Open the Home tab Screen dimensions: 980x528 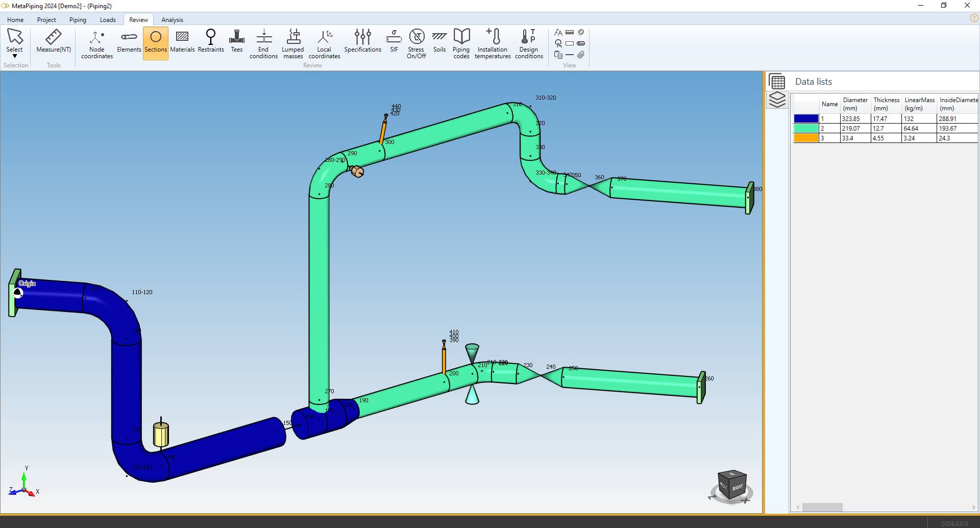pos(15,20)
